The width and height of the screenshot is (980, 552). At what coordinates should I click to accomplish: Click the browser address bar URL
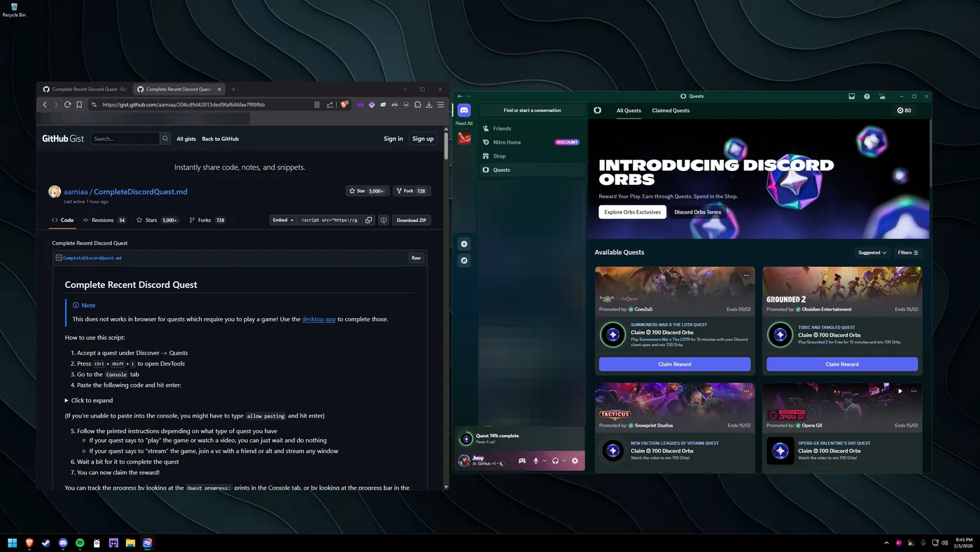(183, 104)
